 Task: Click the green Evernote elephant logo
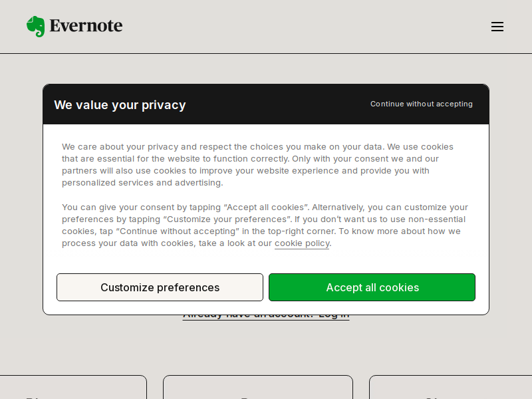click(36, 26)
